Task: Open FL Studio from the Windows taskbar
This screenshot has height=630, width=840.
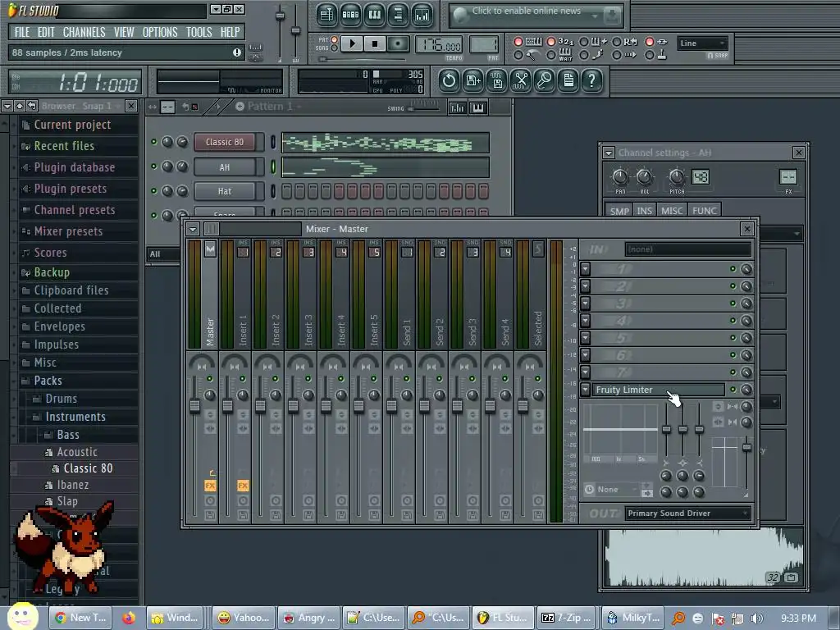Action: point(503,618)
